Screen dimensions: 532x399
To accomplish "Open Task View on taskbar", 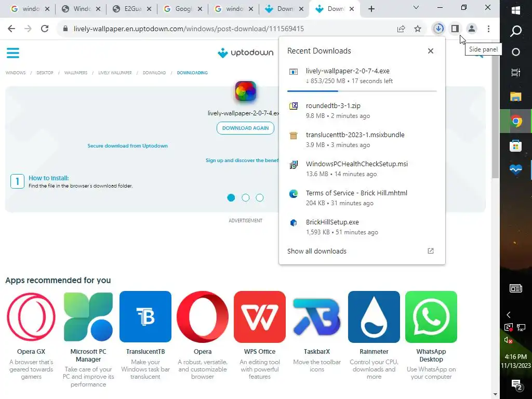I will click(516, 72).
